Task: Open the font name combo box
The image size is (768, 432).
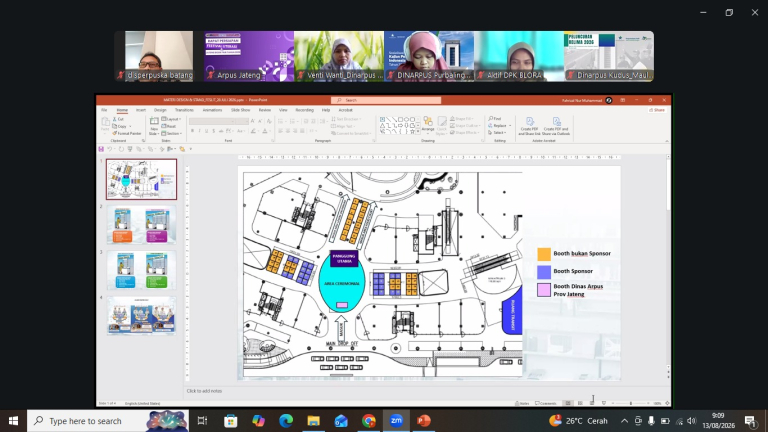Action: coord(212,121)
